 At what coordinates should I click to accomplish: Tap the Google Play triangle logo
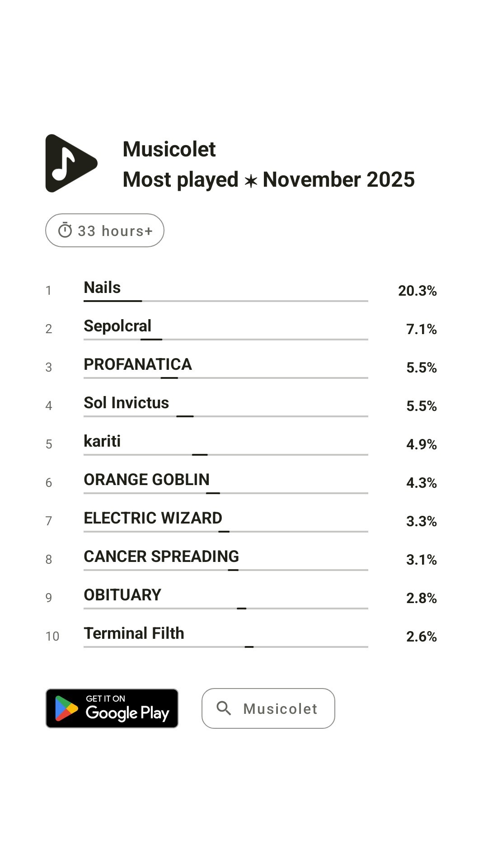pyautogui.click(x=66, y=708)
